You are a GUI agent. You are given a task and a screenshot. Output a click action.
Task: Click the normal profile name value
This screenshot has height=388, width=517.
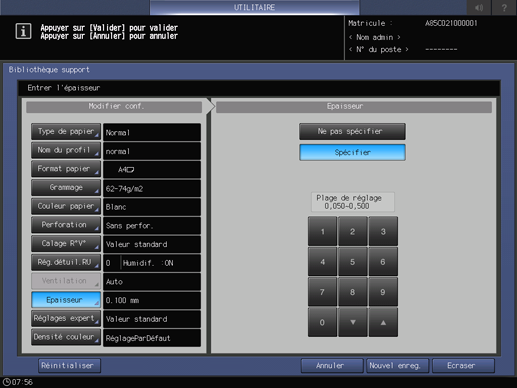click(152, 151)
